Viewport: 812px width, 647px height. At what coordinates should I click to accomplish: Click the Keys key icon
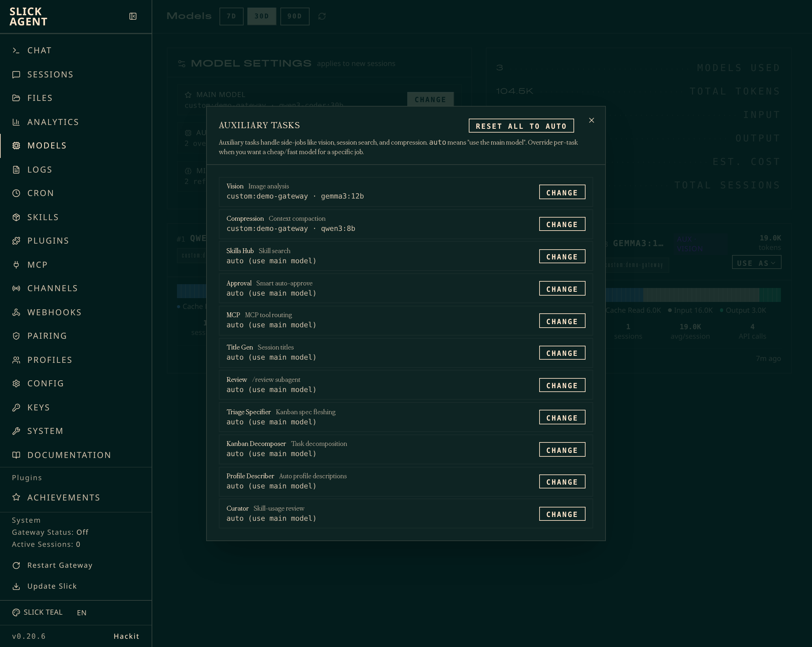pos(16,408)
